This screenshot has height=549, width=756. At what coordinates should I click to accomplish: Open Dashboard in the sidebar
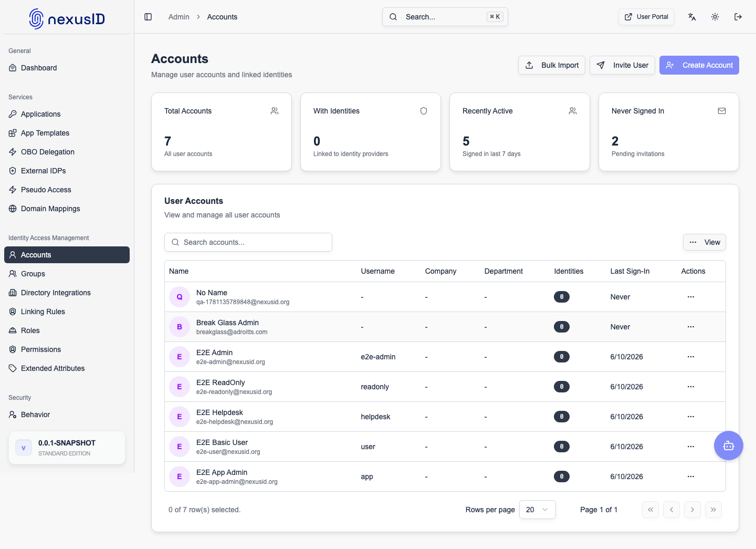[x=67, y=68]
